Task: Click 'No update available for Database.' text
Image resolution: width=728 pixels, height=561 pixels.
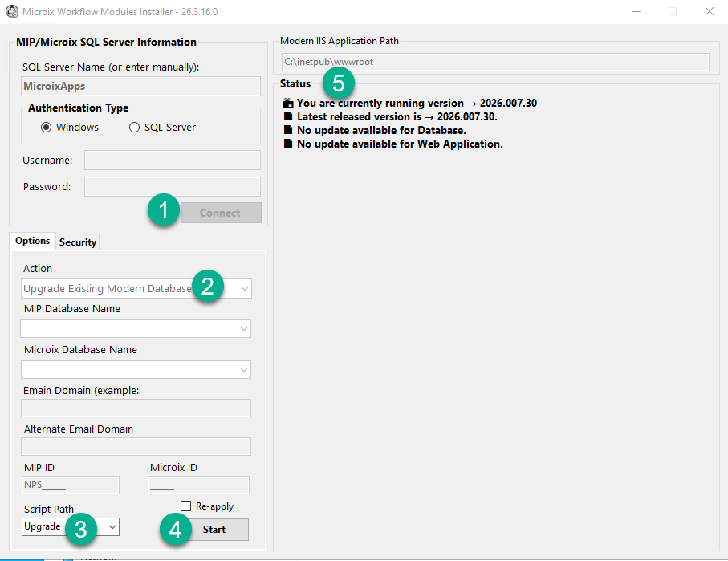Action: [381, 130]
